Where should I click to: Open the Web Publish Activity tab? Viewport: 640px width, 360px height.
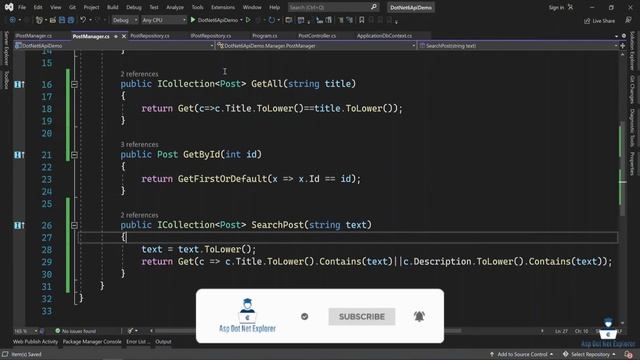pos(36,342)
